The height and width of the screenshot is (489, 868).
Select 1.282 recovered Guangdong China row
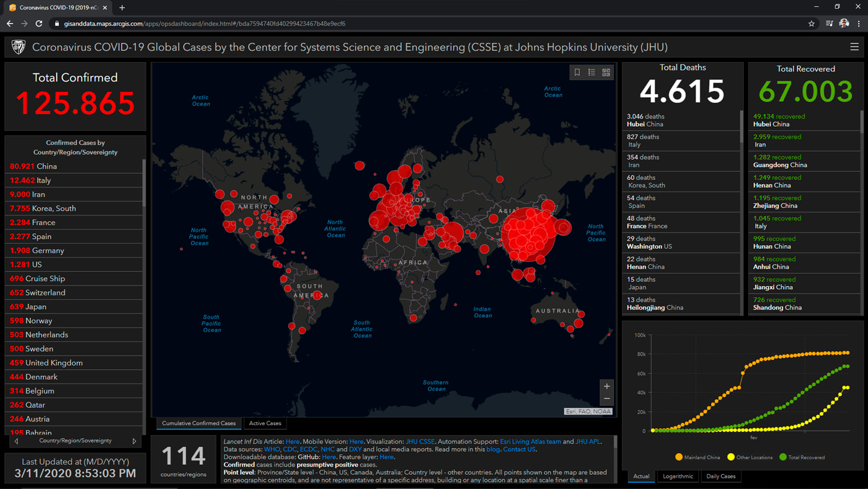pyautogui.click(x=805, y=161)
